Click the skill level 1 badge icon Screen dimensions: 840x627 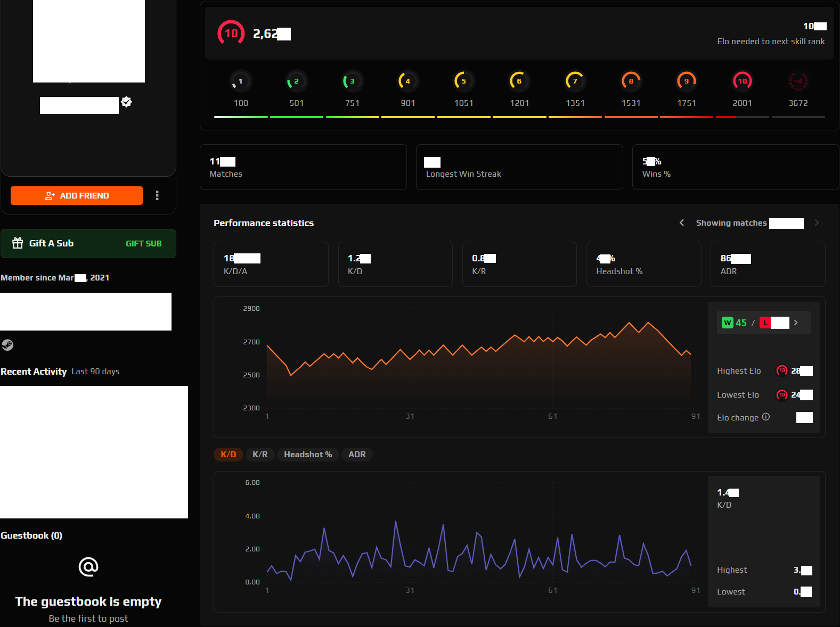(241, 81)
